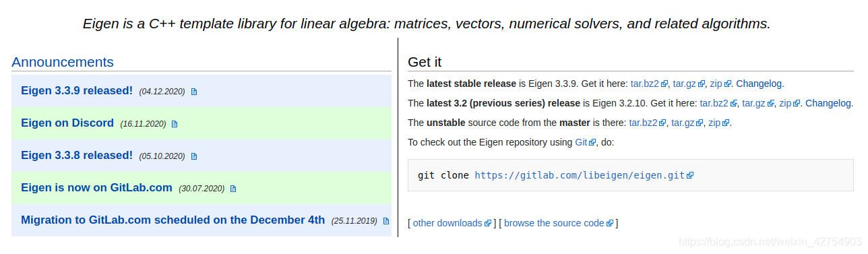868x254 pixels.
Task: Open the Changelog for Eigen 3.3.9
Action: click(759, 84)
